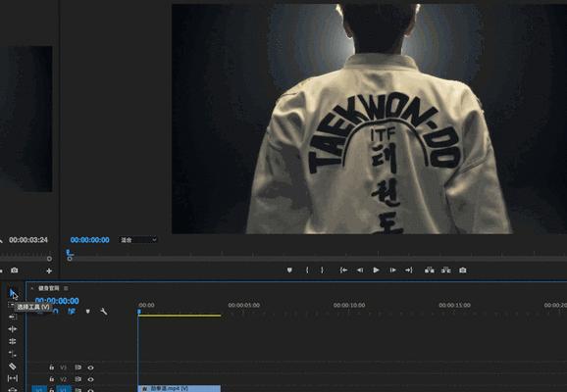Click the timeline playhead marker
Viewport: 567px width, 392px height.
point(139,312)
